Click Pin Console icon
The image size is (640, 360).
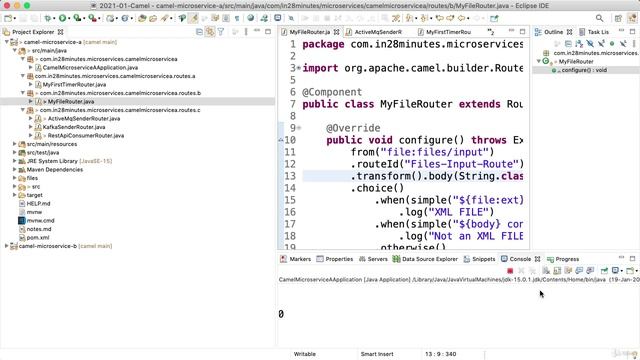click(x=604, y=271)
